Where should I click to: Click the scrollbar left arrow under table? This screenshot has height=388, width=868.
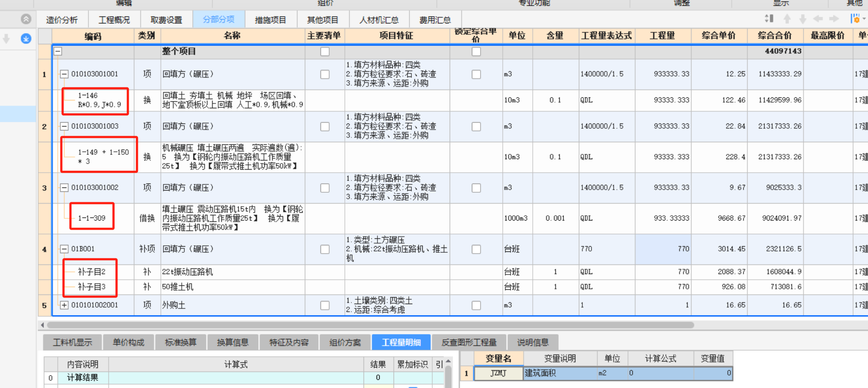42,325
